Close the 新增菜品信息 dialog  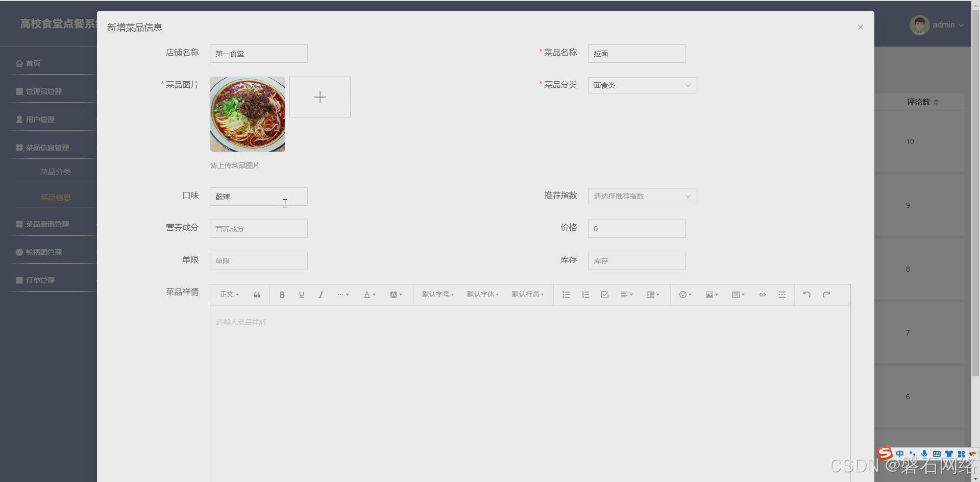point(860,27)
